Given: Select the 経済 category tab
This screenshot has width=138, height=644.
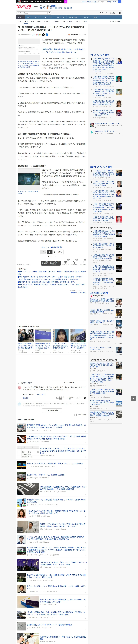Looking at the screenshot, I should tap(39, 21).
